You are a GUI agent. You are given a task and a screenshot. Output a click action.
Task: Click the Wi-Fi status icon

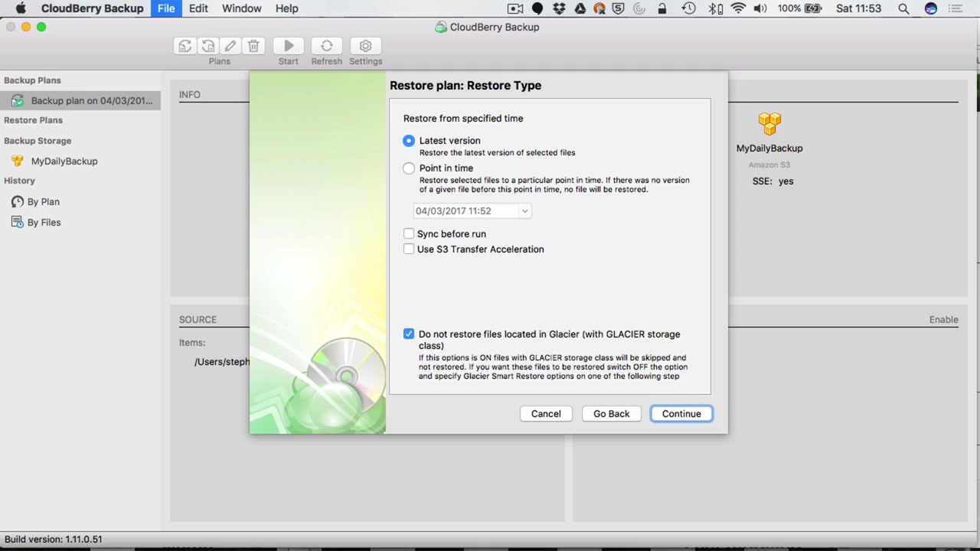click(x=738, y=8)
